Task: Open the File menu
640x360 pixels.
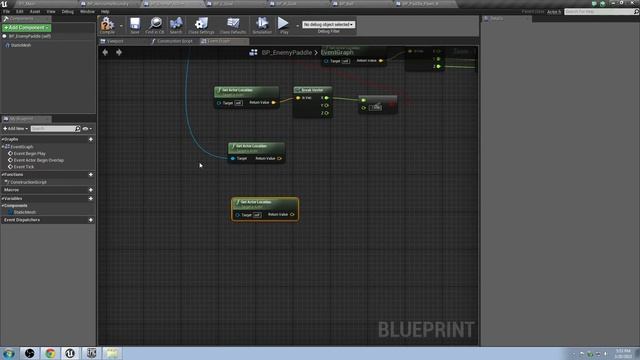Action: pos(7,11)
